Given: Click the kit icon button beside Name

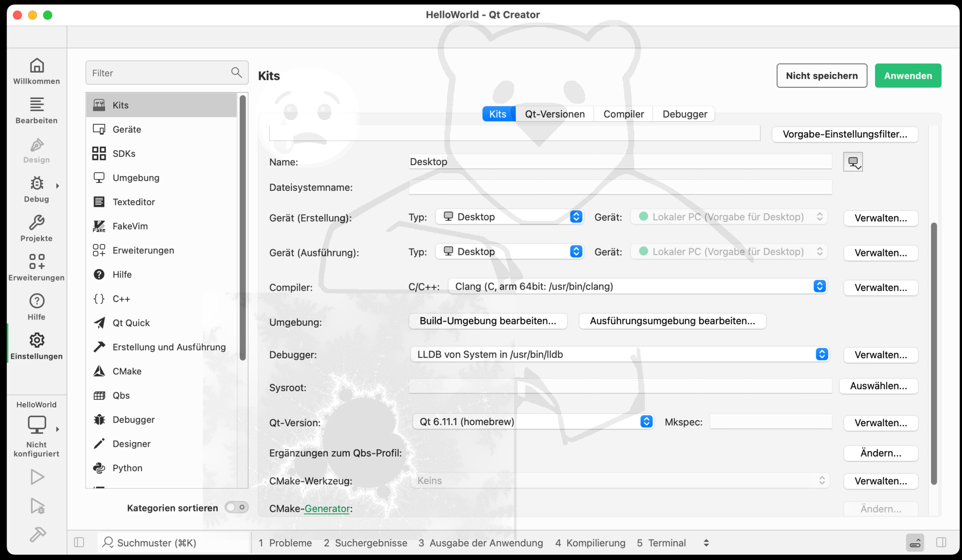Looking at the screenshot, I should click(x=853, y=162).
